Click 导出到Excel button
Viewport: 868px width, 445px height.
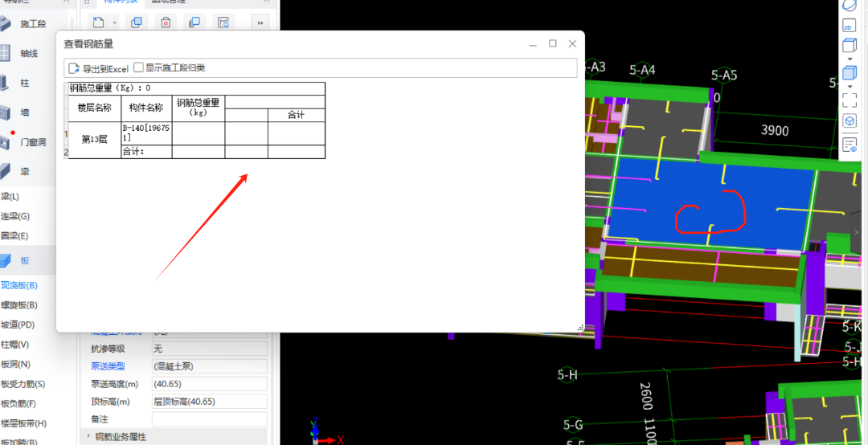click(99, 68)
